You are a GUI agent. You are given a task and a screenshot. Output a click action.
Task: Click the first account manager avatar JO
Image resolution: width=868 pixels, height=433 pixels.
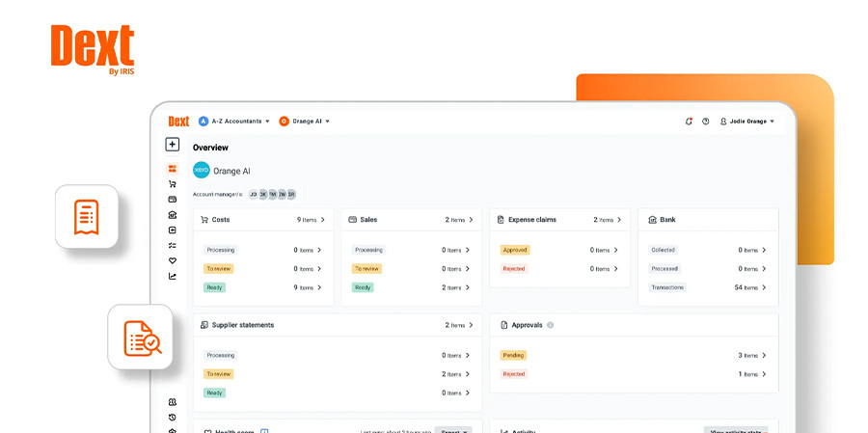(x=253, y=194)
